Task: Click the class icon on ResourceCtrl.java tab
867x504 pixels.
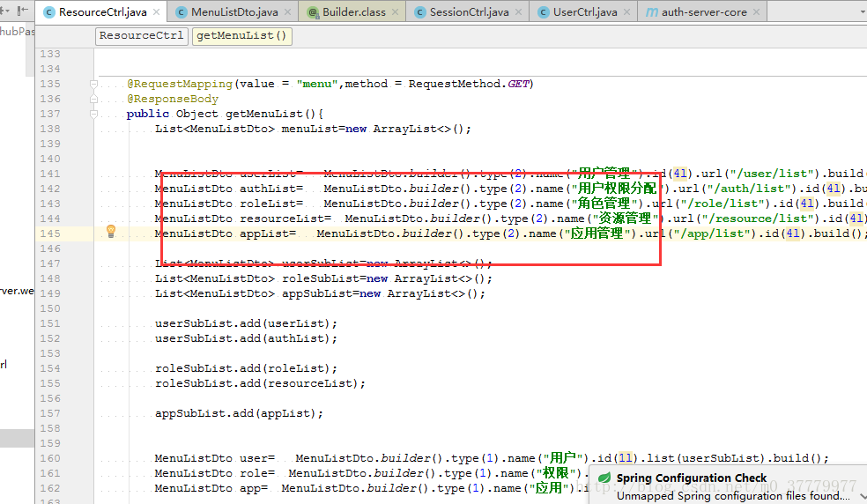Action: click(49, 12)
